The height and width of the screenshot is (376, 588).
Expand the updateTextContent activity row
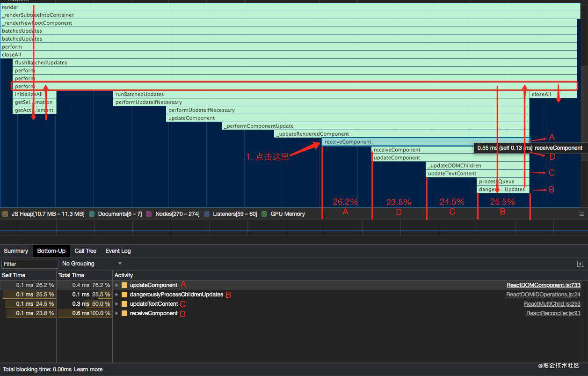(x=116, y=304)
